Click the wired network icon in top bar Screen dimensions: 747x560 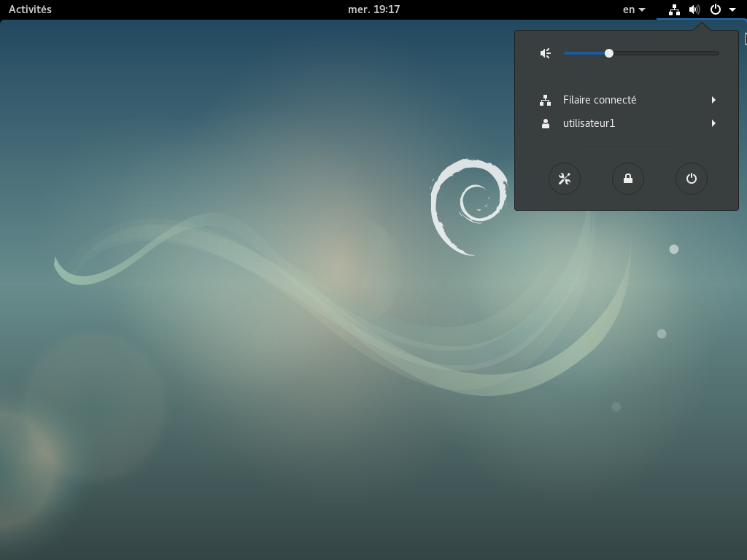(x=674, y=9)
